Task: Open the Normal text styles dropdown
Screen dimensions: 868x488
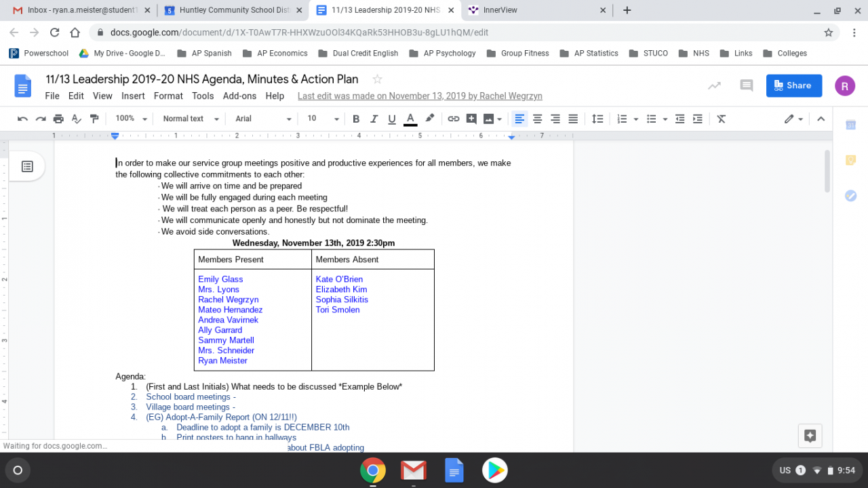Action: click(191, 119)
